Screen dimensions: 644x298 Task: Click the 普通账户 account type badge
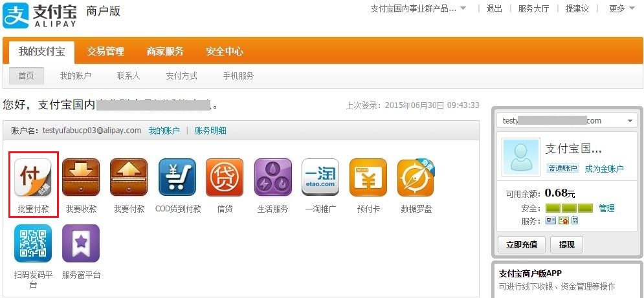[x=562, y=168]
